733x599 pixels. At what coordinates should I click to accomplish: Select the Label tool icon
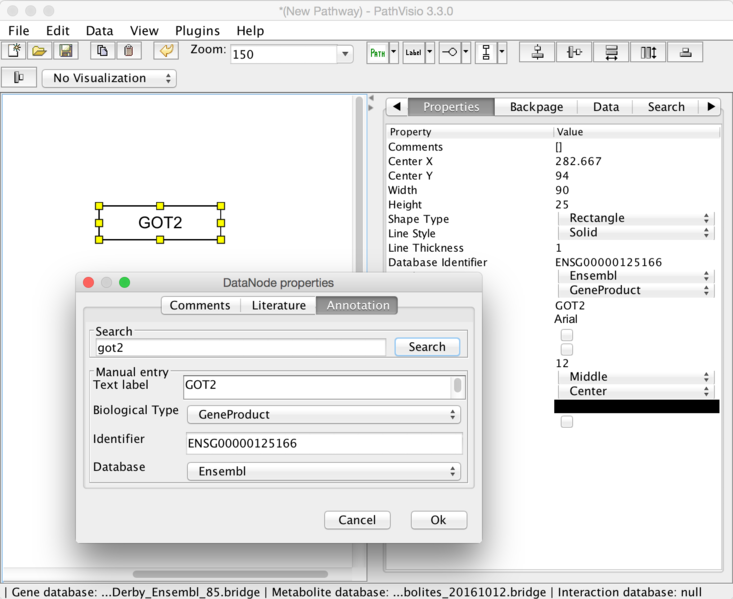[x=414, y=52]
